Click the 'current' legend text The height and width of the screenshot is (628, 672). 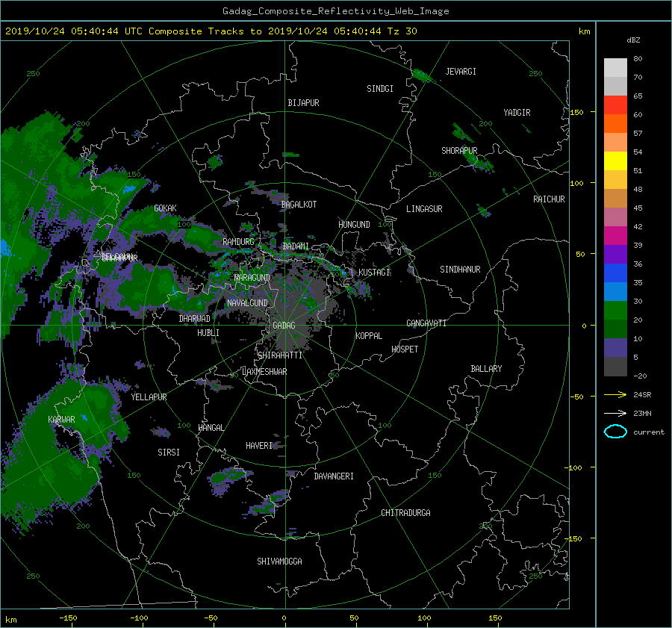tap(649, 432)
